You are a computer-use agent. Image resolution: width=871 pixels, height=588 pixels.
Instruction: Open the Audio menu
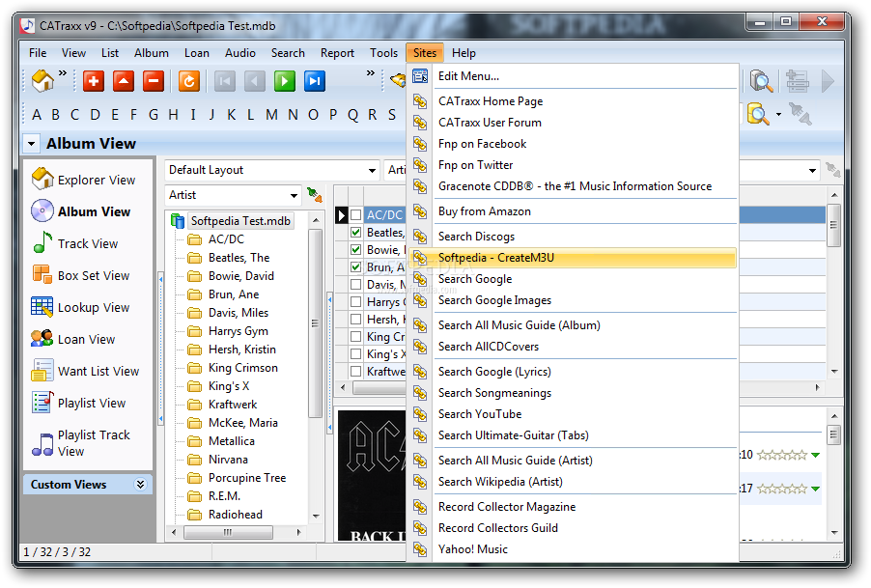point(240,53)
